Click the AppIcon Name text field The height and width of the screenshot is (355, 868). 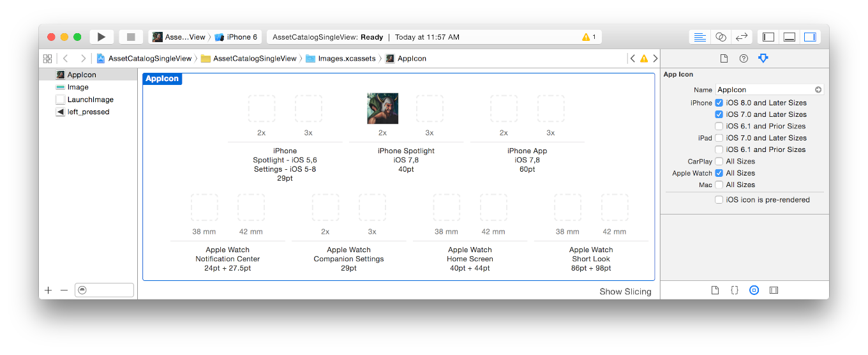[x=765, y=90]
